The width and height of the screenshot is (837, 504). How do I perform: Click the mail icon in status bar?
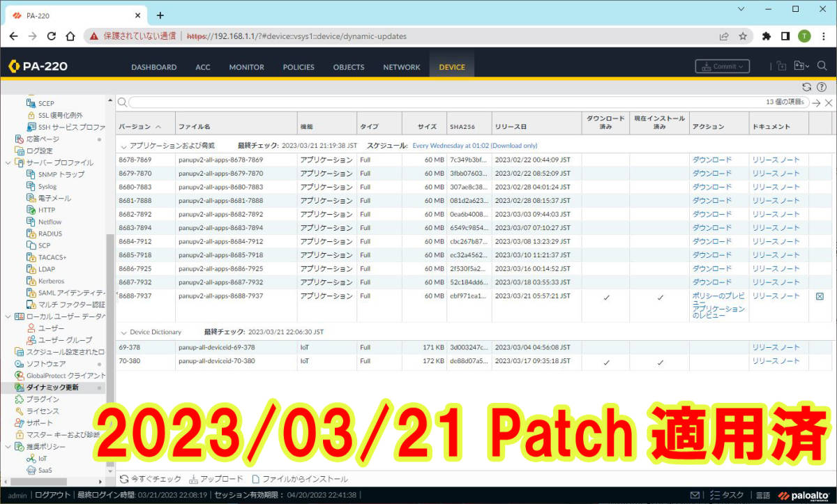tap(695, 495)
